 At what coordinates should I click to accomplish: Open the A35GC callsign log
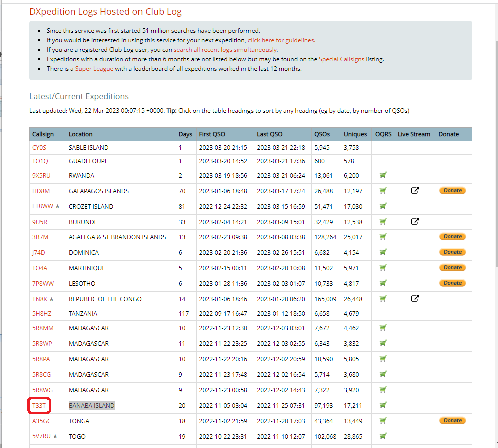tap(41, 421)
